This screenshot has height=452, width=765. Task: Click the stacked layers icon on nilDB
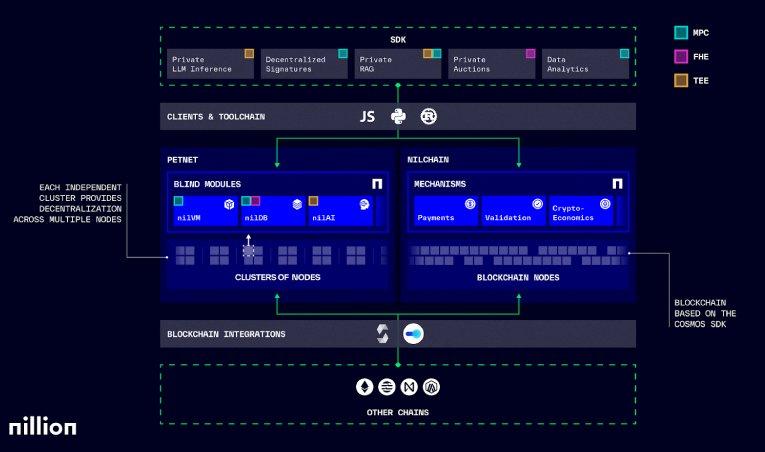pyautogui.click(x=296, y=204)
